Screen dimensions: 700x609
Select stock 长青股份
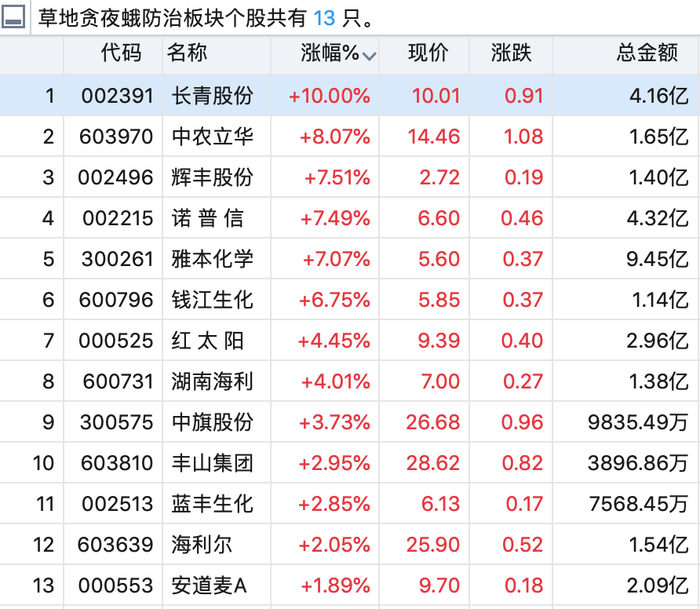(x=213, y=96)
